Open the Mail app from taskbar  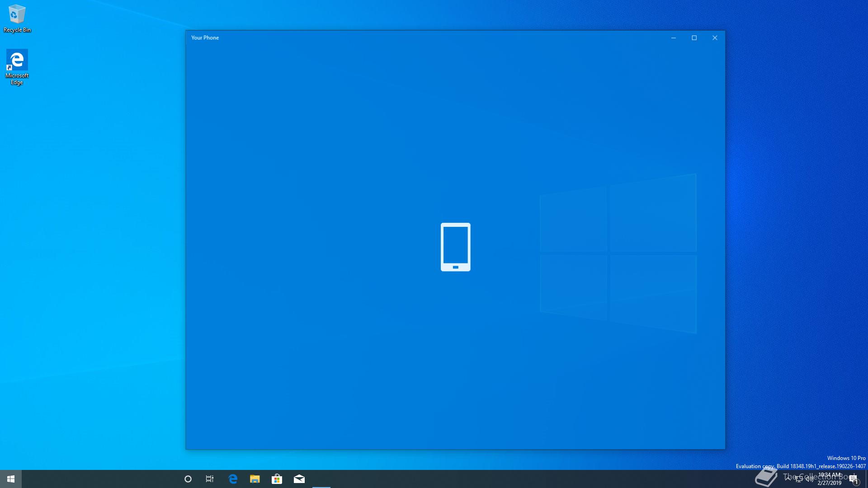coord(299,479)
